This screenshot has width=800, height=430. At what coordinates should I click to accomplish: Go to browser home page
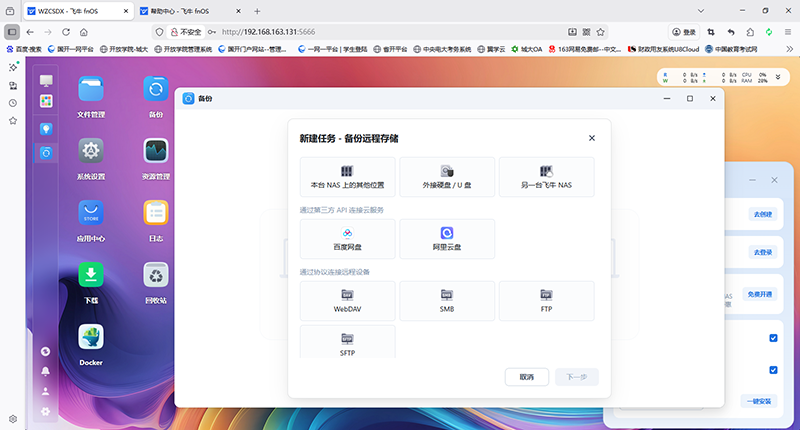[84, 32]
